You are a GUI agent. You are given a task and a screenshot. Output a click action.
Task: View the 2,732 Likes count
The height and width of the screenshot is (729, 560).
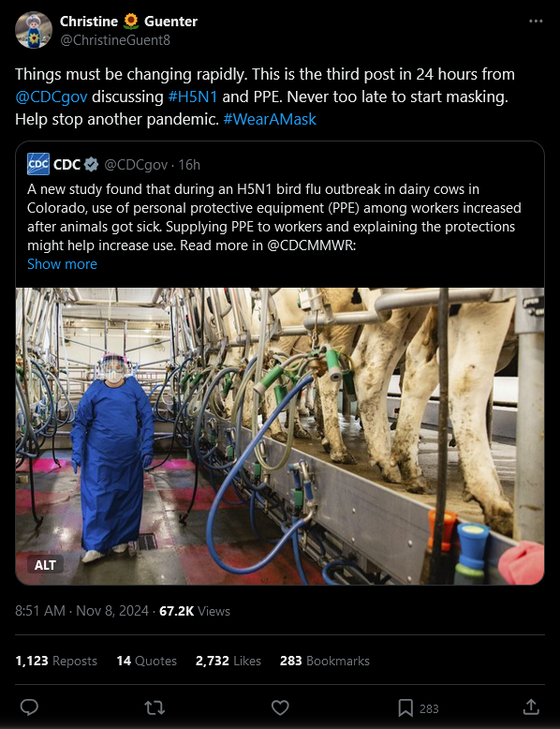(228, 661)
